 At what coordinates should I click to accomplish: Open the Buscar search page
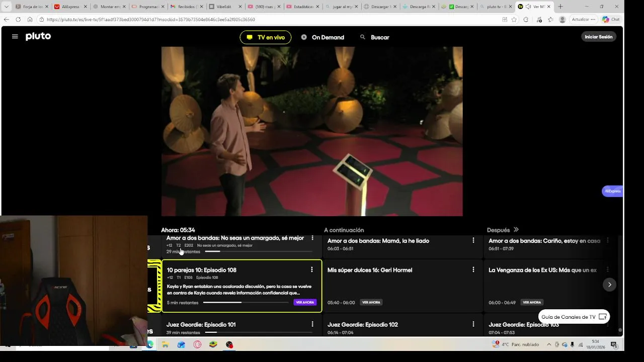click(375, 37)
